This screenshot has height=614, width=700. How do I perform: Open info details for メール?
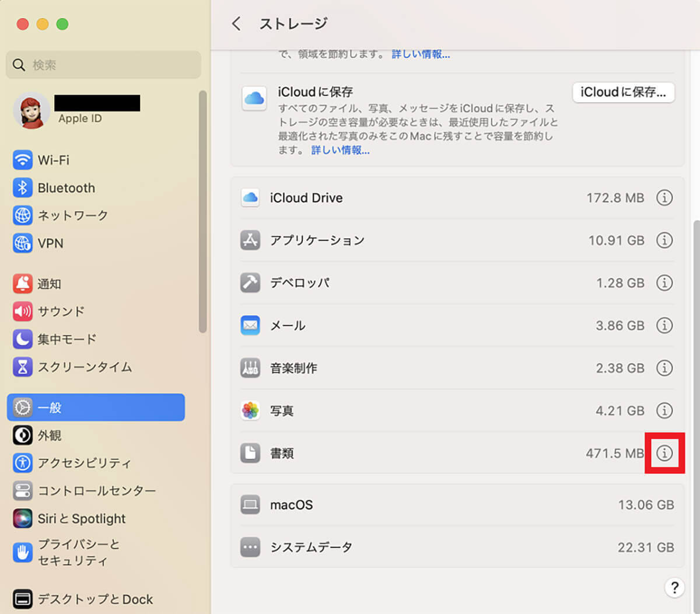tap(664, 325)
